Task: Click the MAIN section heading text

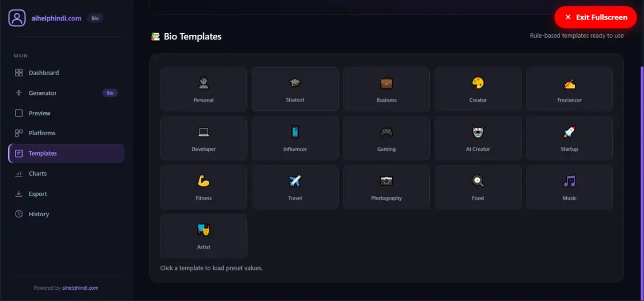Action: tap(20, 56)
